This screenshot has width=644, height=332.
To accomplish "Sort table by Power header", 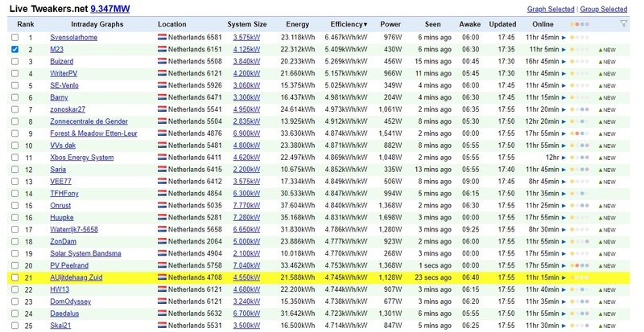I will (x=390, y=24).
